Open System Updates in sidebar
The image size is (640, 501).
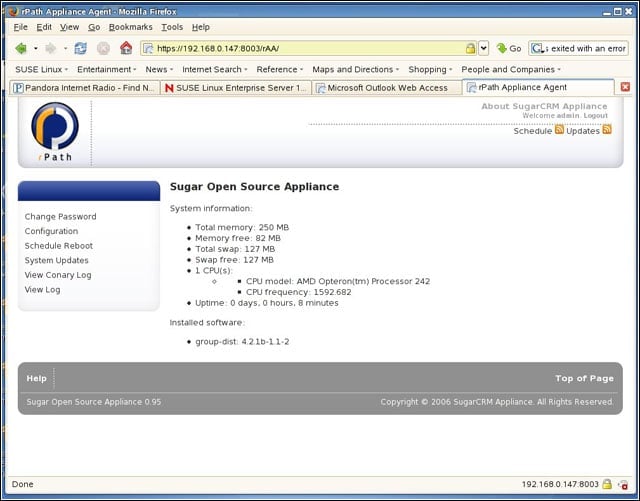pos(56,260)
